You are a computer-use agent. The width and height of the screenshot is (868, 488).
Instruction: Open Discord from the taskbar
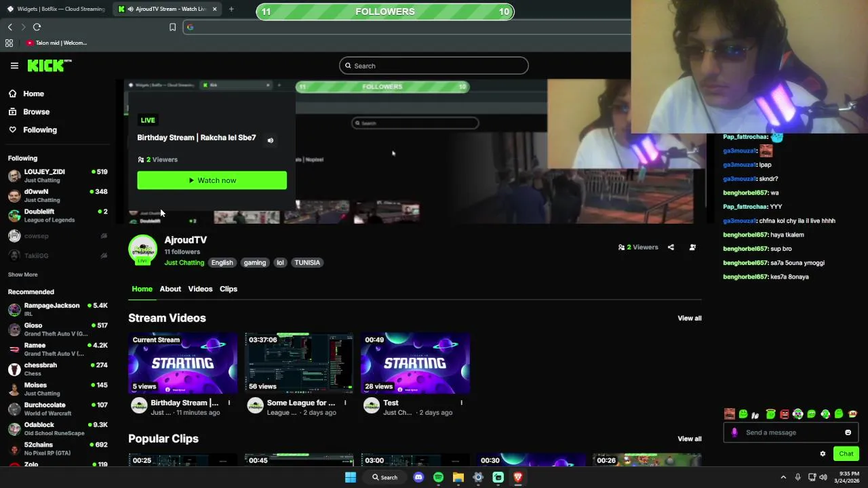418,477
